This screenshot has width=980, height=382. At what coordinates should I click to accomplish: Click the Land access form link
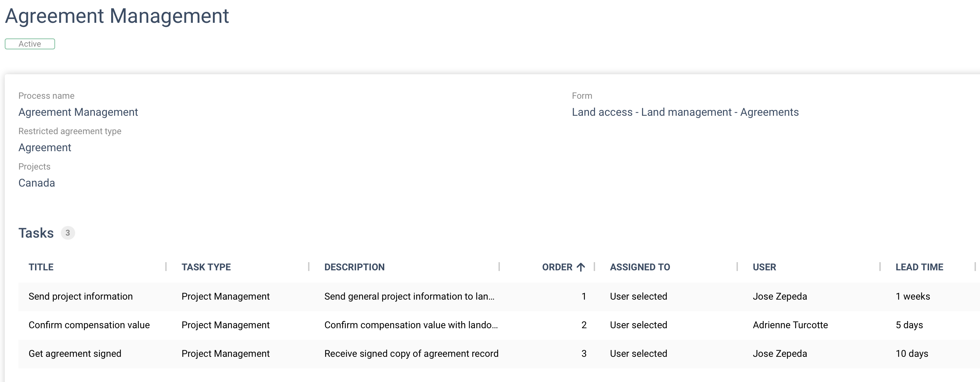coord(685,112)
